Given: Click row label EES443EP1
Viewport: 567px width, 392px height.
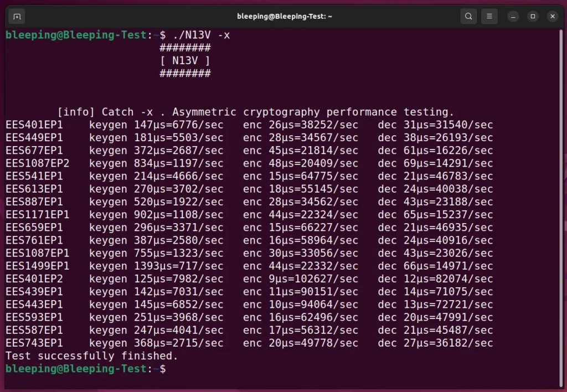Looking at the screenshot, I should point(34,305).
